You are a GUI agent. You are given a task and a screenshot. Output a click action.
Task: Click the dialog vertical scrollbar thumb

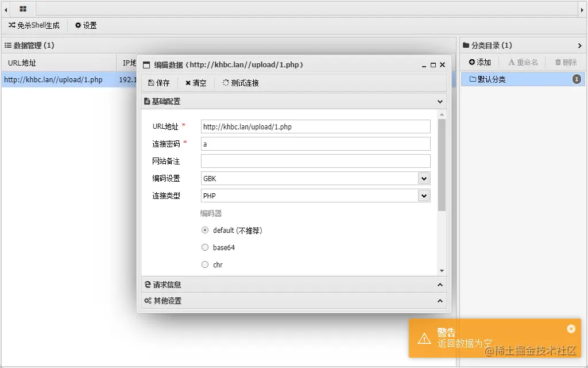point(442,165)
